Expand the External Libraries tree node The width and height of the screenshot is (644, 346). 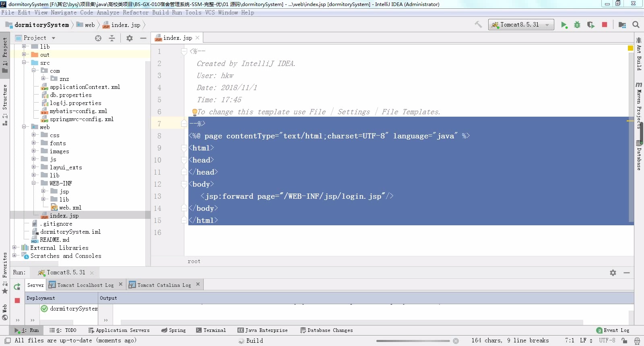click(x=14, y=248)
